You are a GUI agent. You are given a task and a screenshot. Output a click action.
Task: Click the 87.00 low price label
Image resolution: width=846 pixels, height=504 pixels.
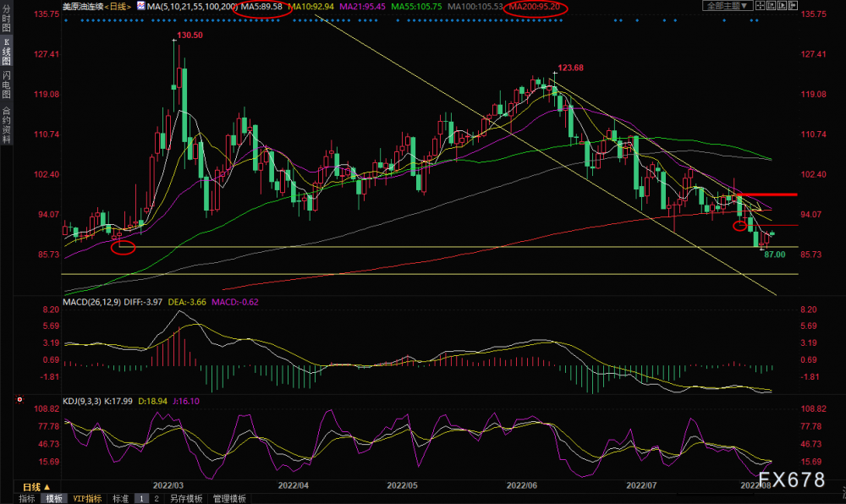click(775, 255)
